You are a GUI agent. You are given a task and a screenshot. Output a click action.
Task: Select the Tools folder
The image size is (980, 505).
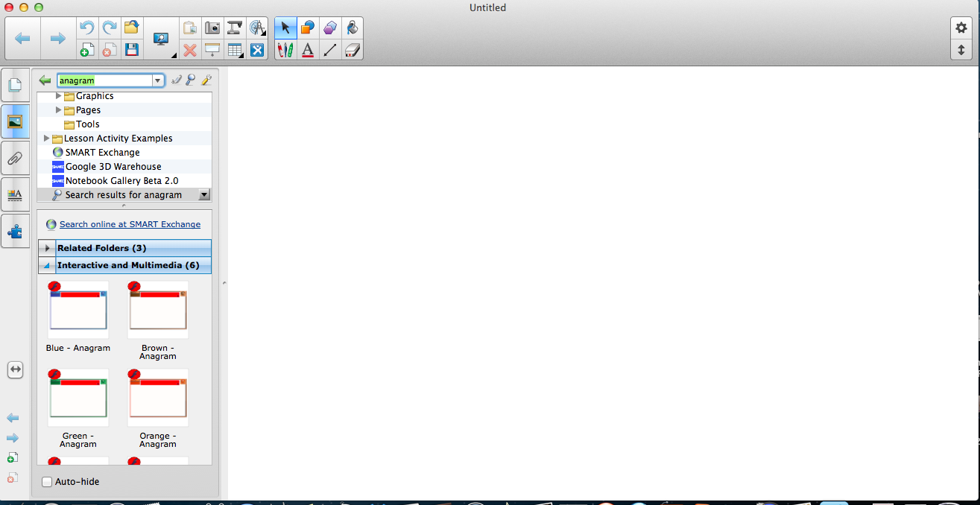click(81, 124)
